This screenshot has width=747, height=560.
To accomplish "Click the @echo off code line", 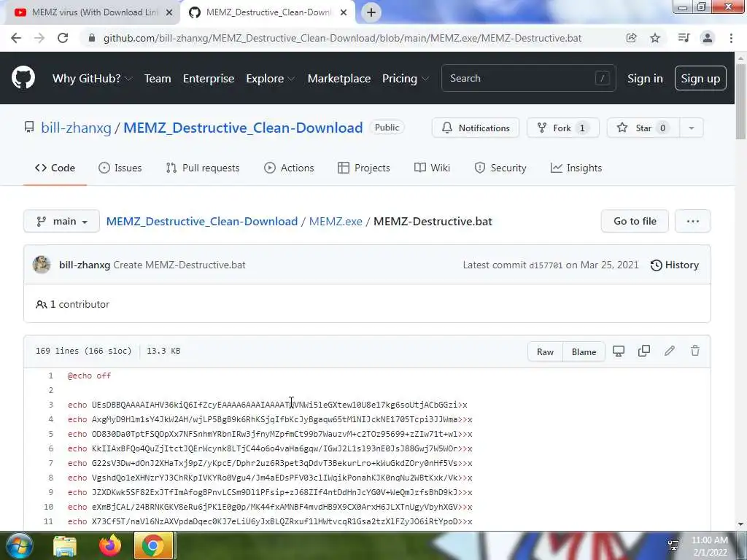I will [x=89, y=376].
